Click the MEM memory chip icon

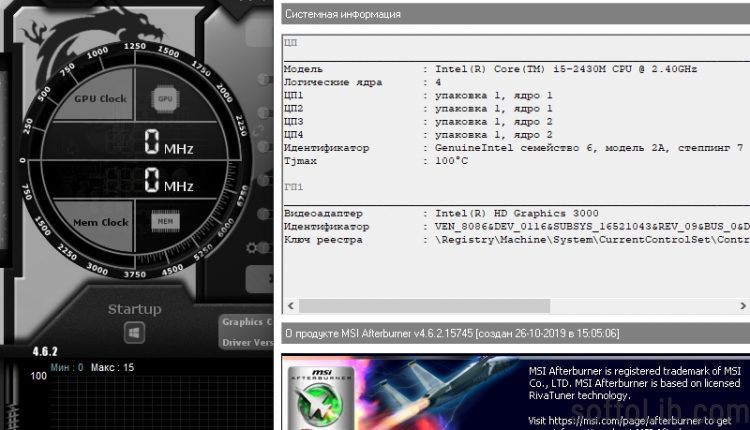pos(165,221)
